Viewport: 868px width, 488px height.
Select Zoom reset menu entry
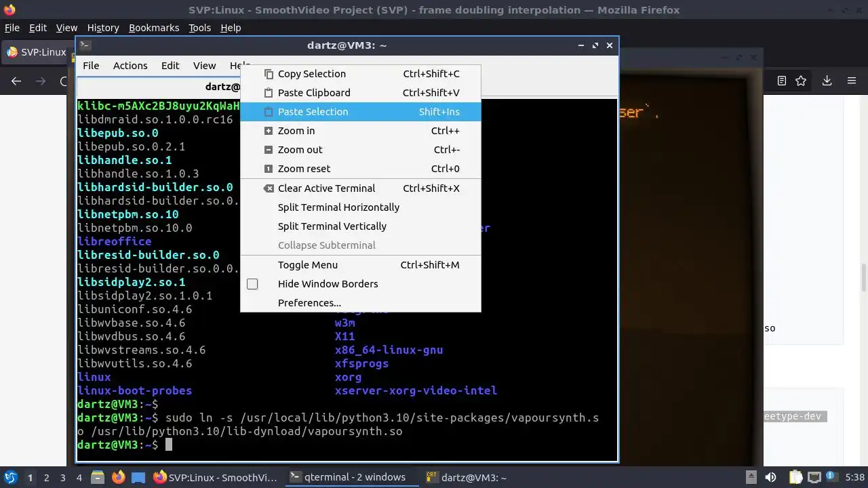(360, 169)
